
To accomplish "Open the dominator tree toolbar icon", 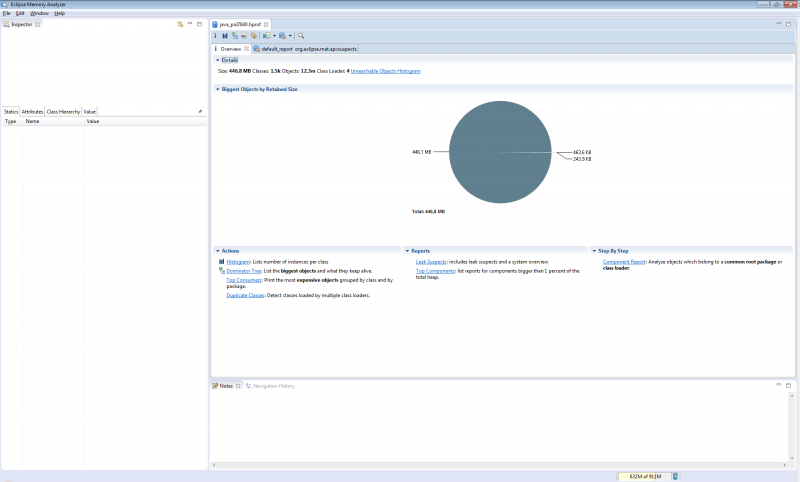I will (x=234, y=35).
